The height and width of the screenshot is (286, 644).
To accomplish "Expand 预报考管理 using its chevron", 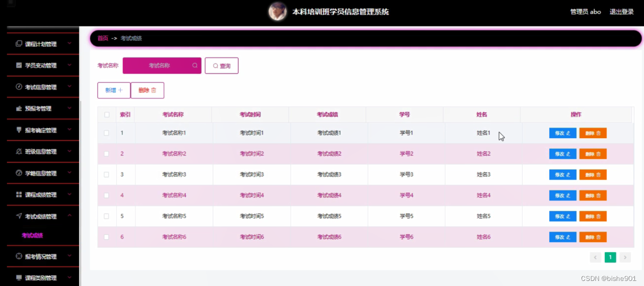I will 70,108.
